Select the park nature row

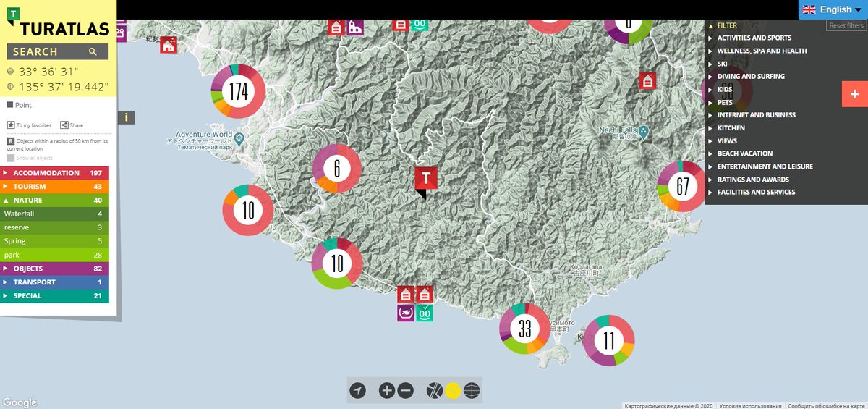54,255
